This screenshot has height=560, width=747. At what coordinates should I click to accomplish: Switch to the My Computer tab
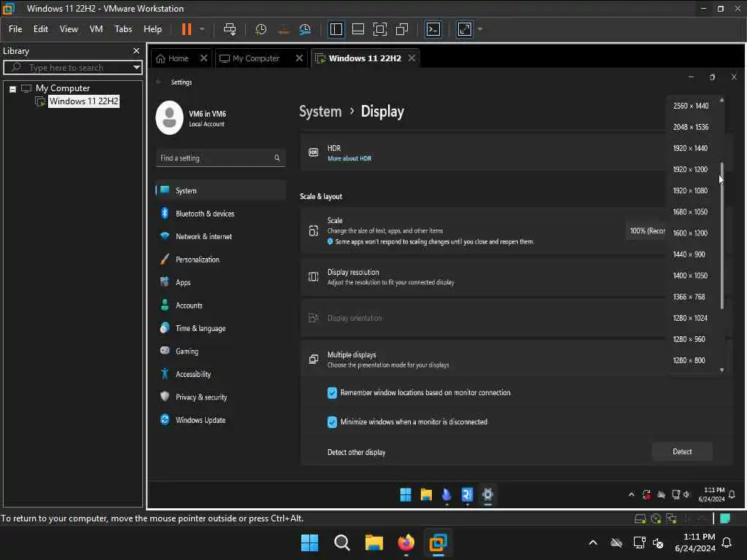click(x=249, y=58)
